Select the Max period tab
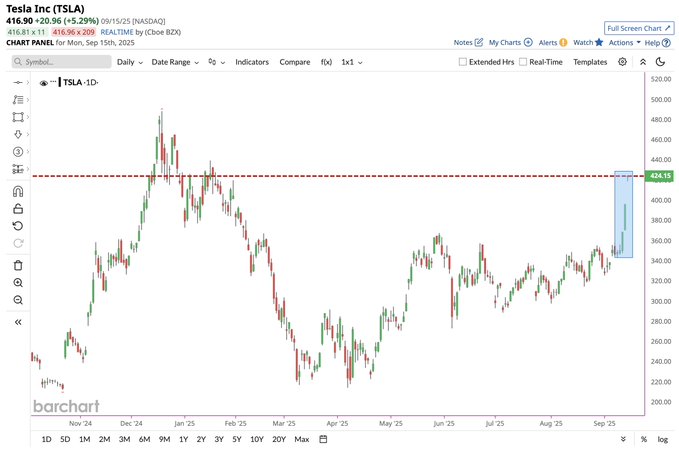 pyautogui.click(x=302, y=439)
